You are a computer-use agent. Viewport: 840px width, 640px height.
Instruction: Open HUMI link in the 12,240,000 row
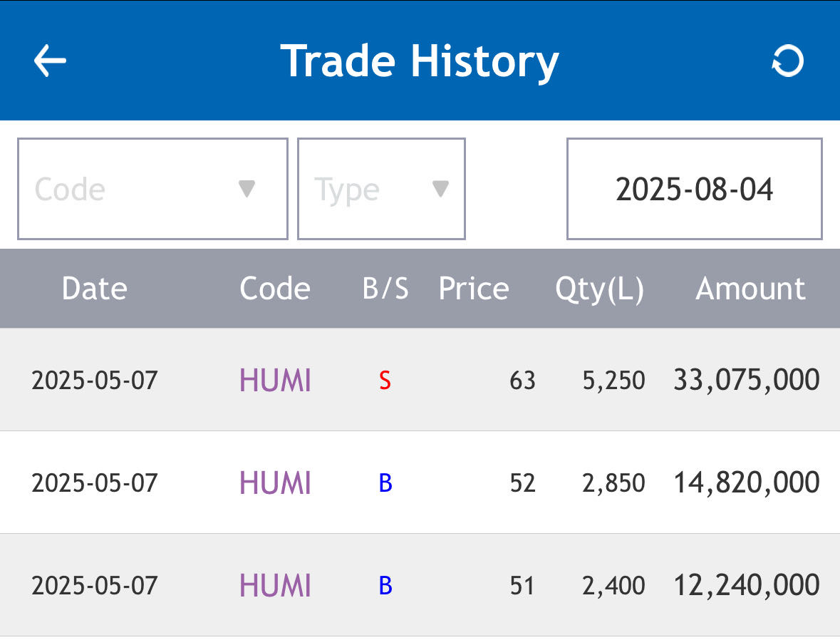coord(275,586)
